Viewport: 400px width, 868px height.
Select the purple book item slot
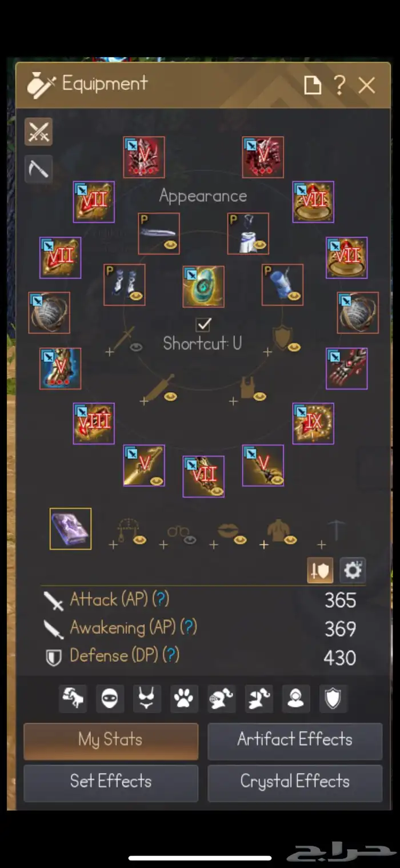(70, 529)
